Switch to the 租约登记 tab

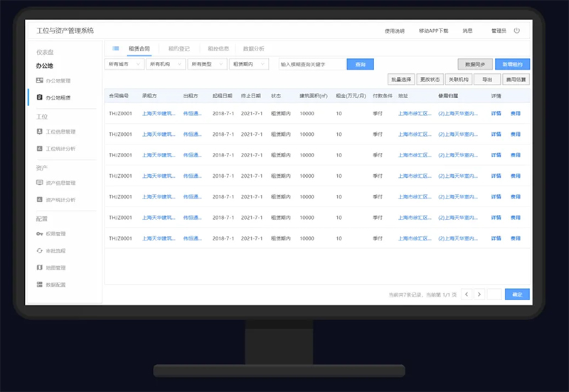click(x=179, y=48)
